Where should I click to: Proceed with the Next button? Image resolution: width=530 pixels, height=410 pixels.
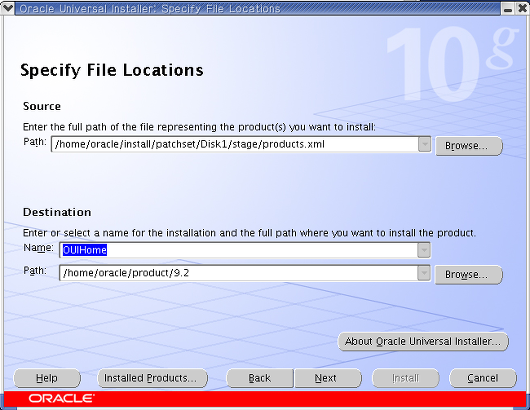pos(328,378)
